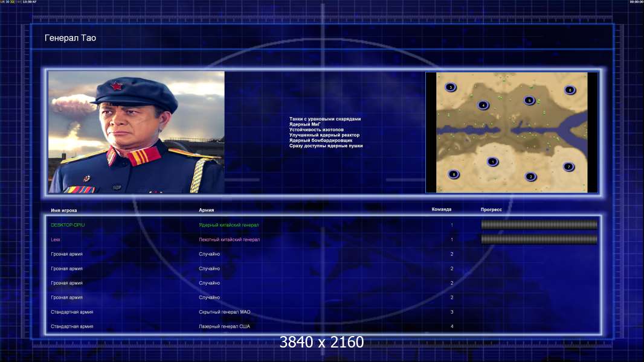
Task: Click army 'Пехотный китайский генерал'
Action: [x=229, y=240]
